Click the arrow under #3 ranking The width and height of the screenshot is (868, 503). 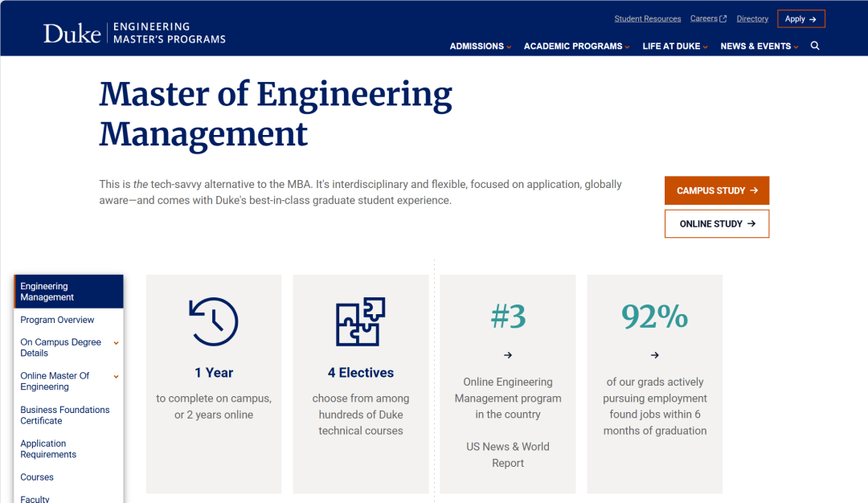pos(507,355)
